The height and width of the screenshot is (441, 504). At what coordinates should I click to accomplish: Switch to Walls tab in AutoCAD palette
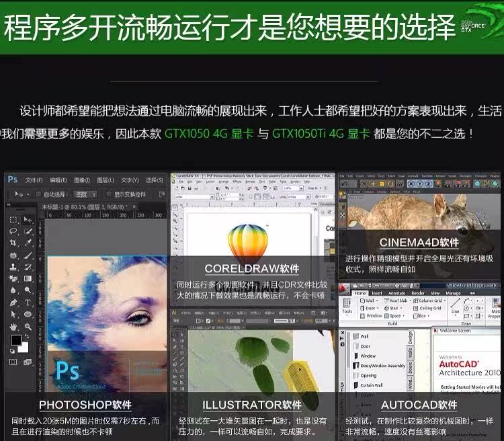click(410, 352)
